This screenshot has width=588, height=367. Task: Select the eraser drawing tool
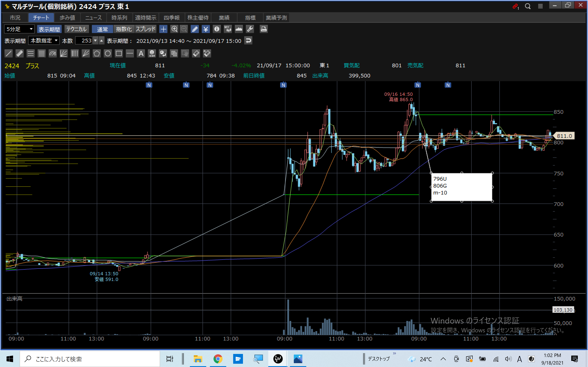tap(196, 53)
